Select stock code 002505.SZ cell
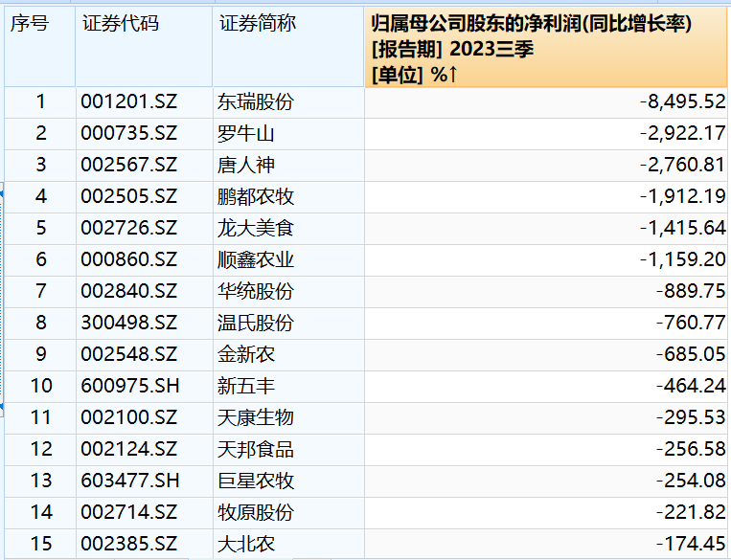Image resolution: width=731 pixels, height=560 pixels. coord(144,197)
